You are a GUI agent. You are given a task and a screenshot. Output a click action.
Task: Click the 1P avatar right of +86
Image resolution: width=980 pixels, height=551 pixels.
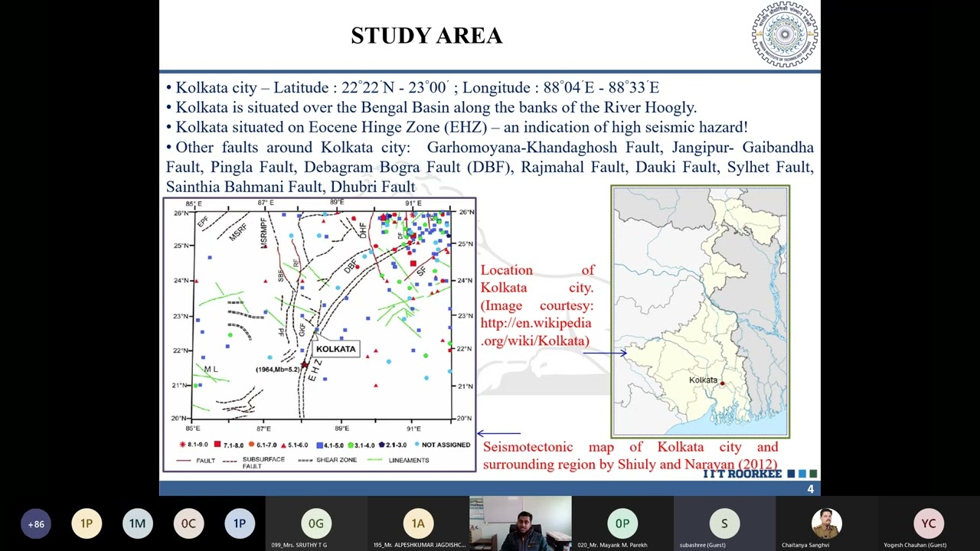pyautogui.click(x=87, y=524)
